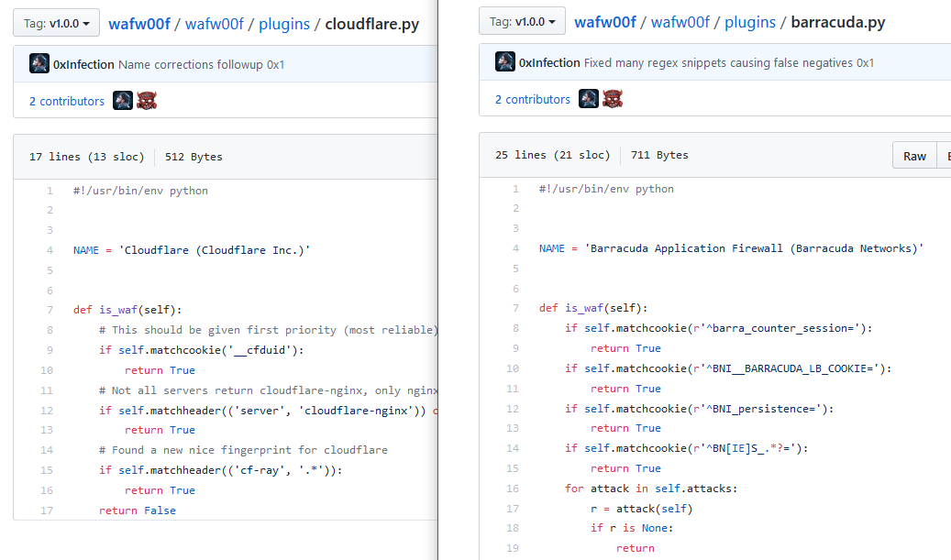Viewport: 951px width, 560px height.
Task: Select line number 4 in barracuda.py
Action: [x=515, y=248]
